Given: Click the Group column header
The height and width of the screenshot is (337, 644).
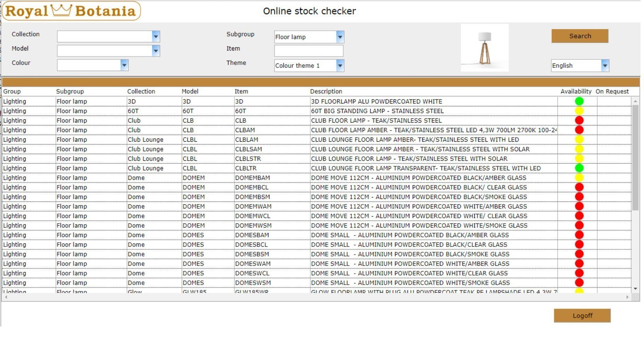Looking at the screenshot, I should pyautogui.click(x=12, y=91).
